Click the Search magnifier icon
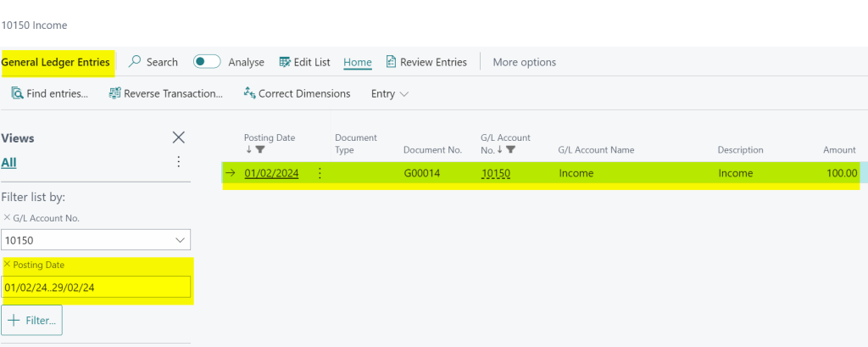868x347 pixels. (x=135, y=62)
